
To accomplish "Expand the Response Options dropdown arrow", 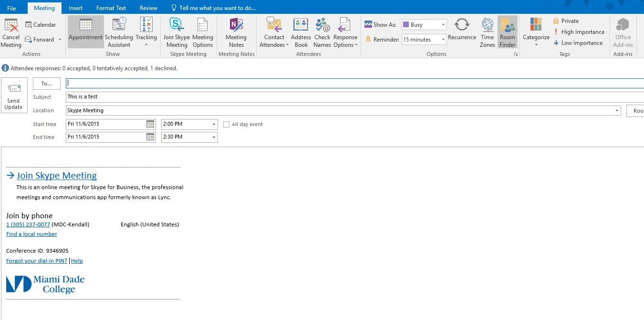I will (356, 45).
